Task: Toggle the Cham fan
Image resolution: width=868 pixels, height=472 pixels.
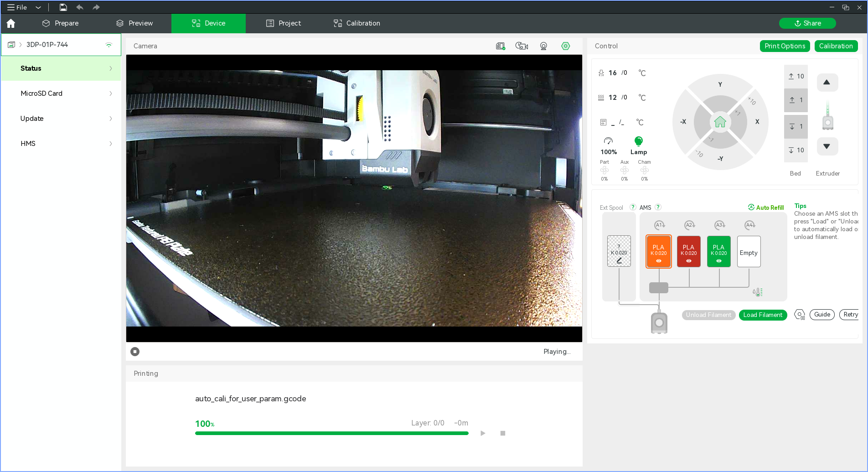Action: (645, 171)
